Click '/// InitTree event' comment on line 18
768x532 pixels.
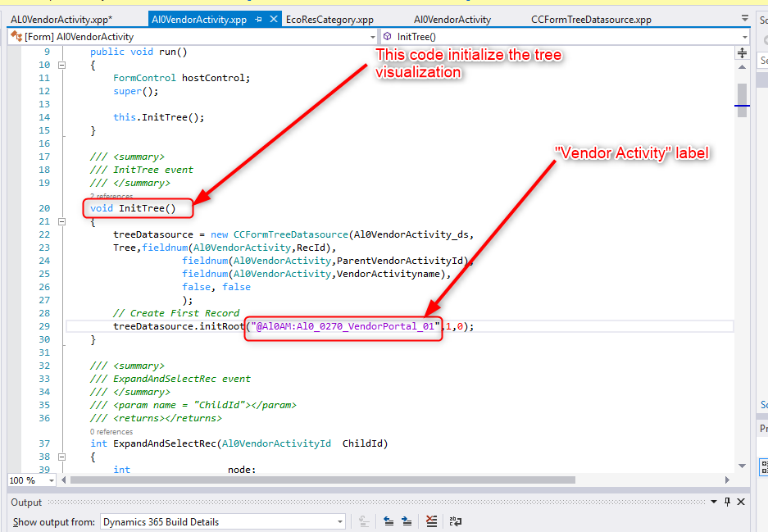coord(142,170)
